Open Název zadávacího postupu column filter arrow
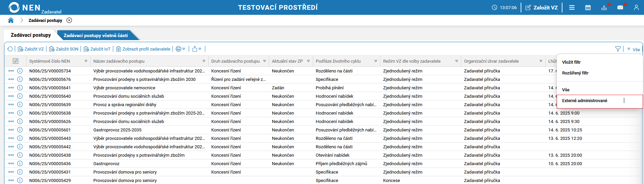 point(204,61)
